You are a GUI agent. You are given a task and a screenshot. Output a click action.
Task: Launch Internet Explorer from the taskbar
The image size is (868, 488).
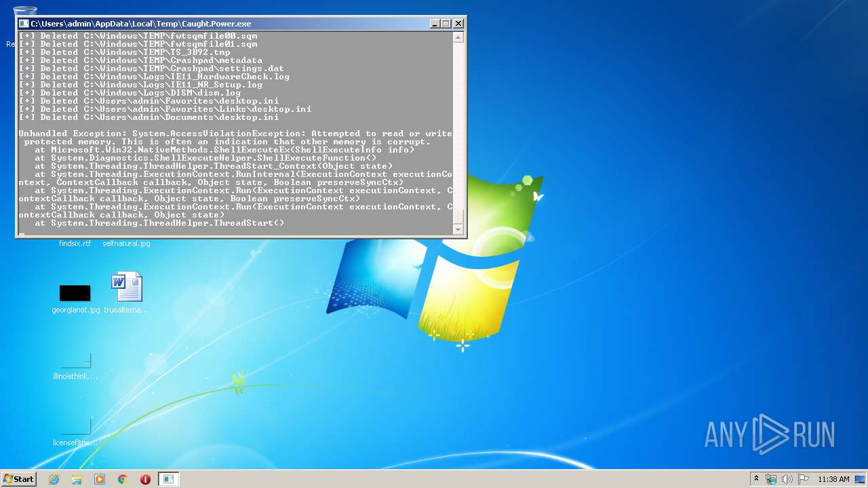[x=54, y=479]
